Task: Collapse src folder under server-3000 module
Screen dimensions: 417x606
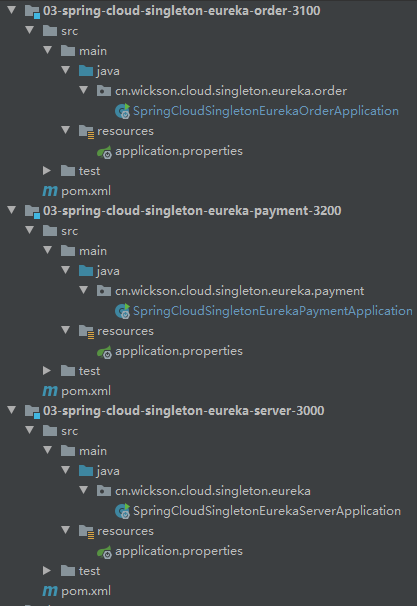Action: (30, 430)
